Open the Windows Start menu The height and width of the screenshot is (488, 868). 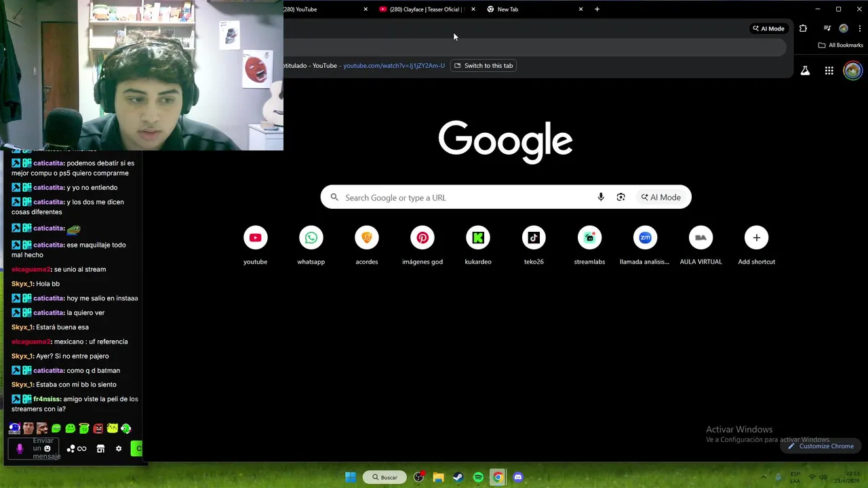click(x=351, y=477)
